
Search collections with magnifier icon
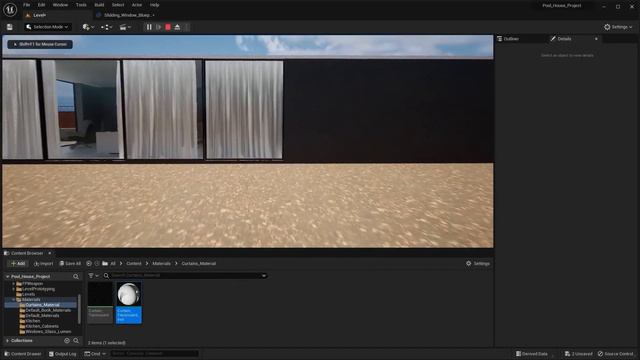pyautogui.click(x=76, y=341)
